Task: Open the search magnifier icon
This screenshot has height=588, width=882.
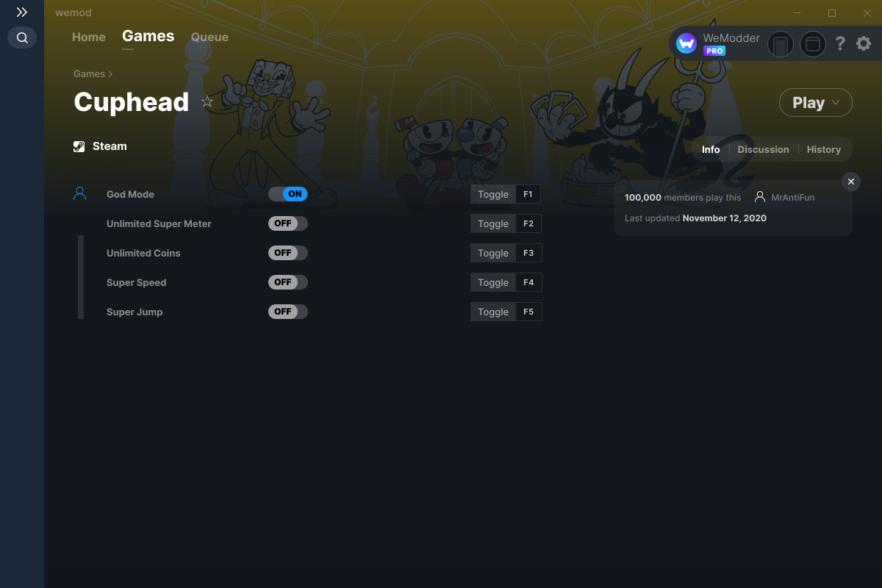Action: [x=22, y=37]
